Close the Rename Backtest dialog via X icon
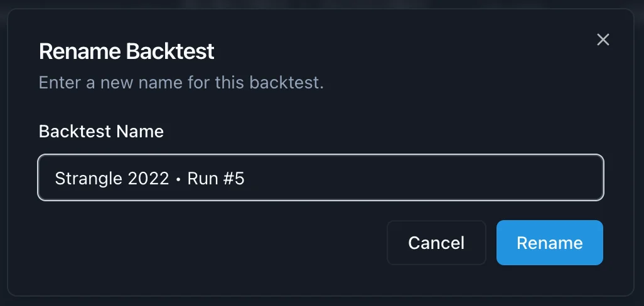The image size is (644, 306). coord(603,40)
